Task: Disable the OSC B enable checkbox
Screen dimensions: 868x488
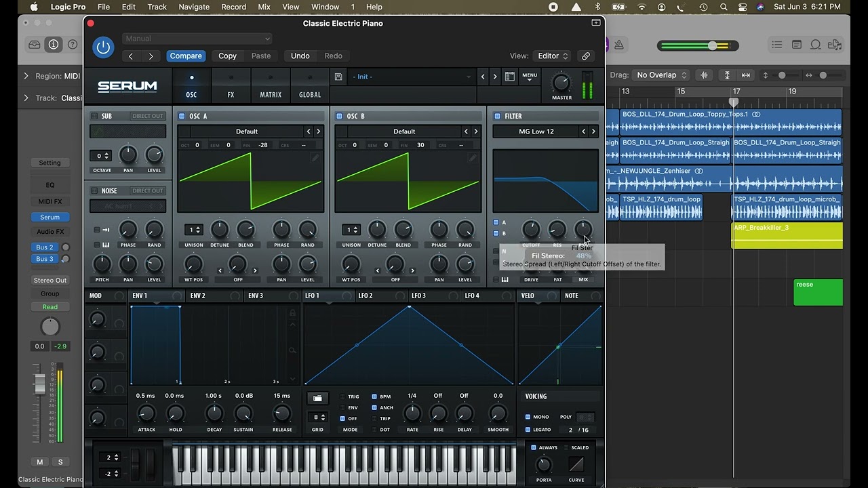Action: (339, 116)
